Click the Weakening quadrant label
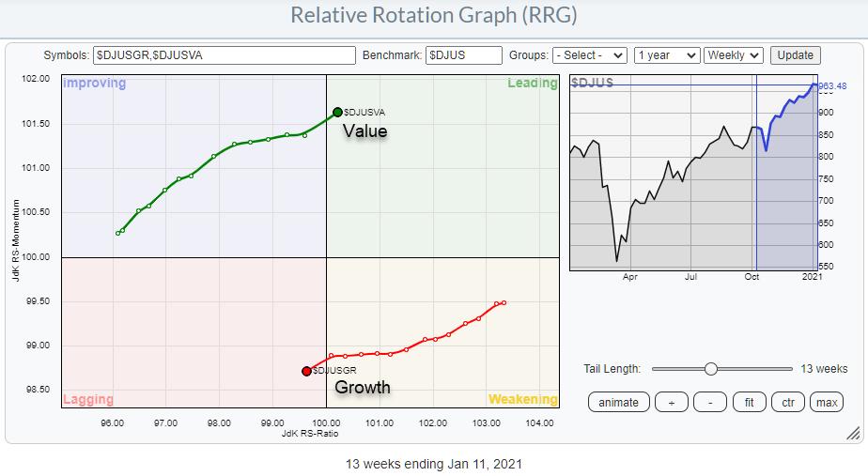The height and width of the screenshot is (476, 868). (522, 399)
